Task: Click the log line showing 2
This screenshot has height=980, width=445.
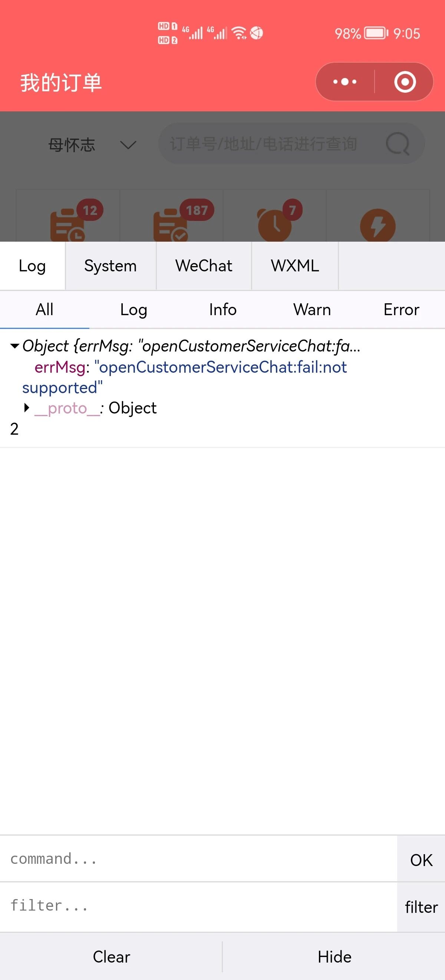Action: (x=14, y=429)
